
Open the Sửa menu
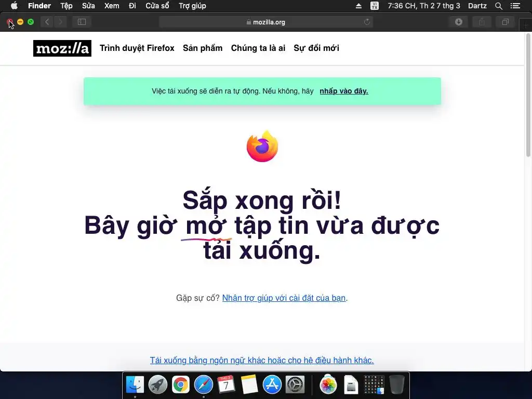(x=88, y=6)
